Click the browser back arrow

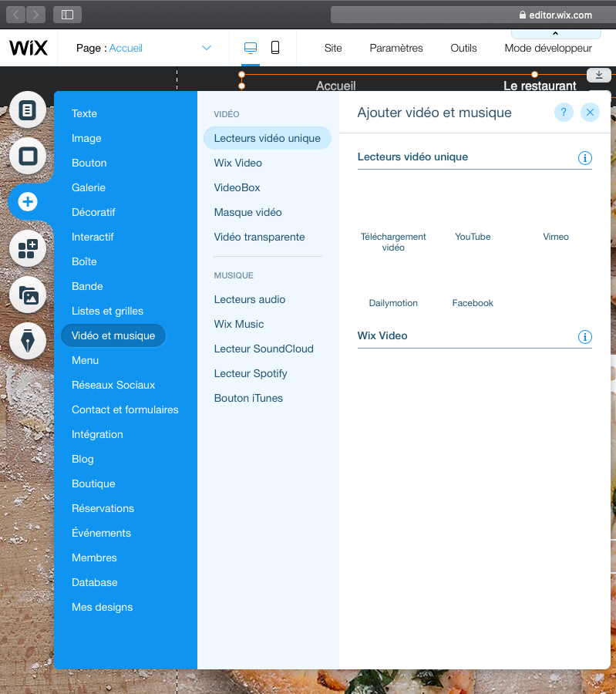(x=15, y=15)
